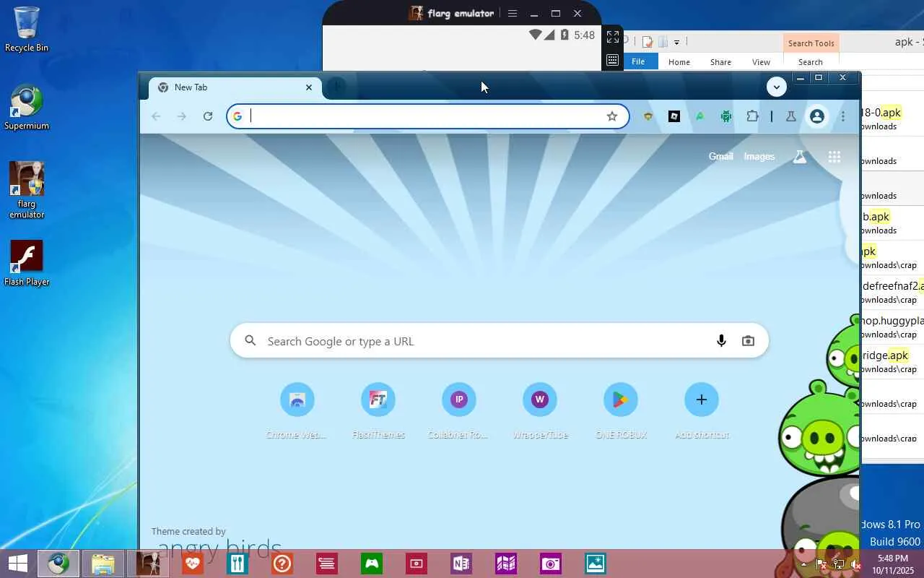Open the Xbox Games taskbar app
The height and width of the screenshot is (578, 924).
pyautogui.click(x=372, y=564)
